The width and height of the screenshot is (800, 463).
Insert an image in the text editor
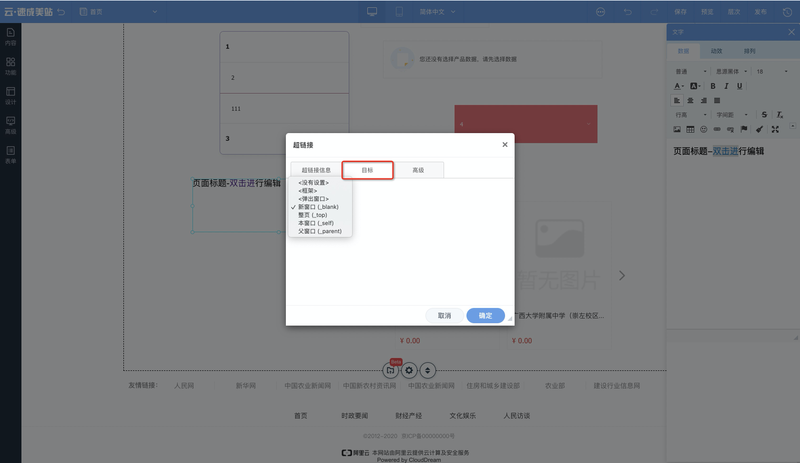677,129
